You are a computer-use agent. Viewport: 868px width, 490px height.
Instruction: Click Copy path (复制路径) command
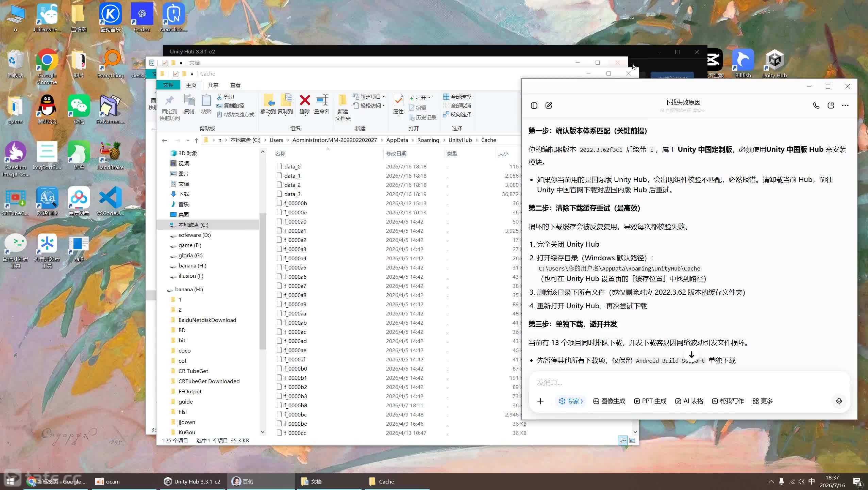(231, 105)
